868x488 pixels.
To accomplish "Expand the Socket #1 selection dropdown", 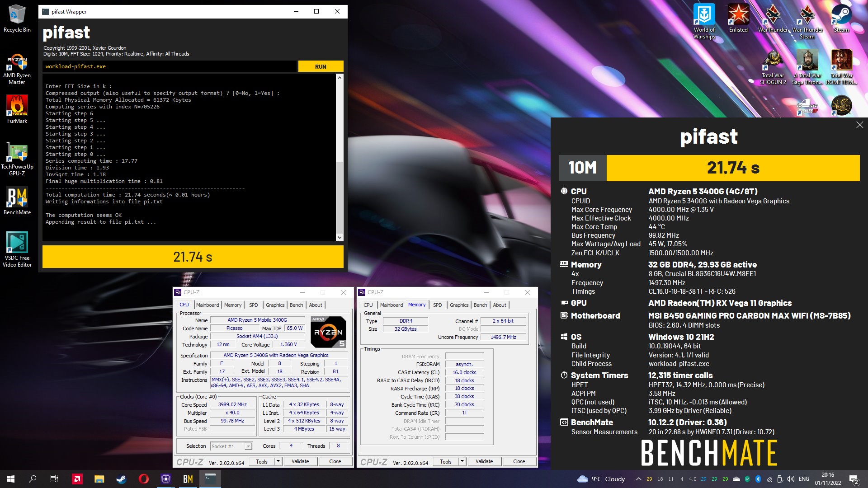I will click(248, 446).
